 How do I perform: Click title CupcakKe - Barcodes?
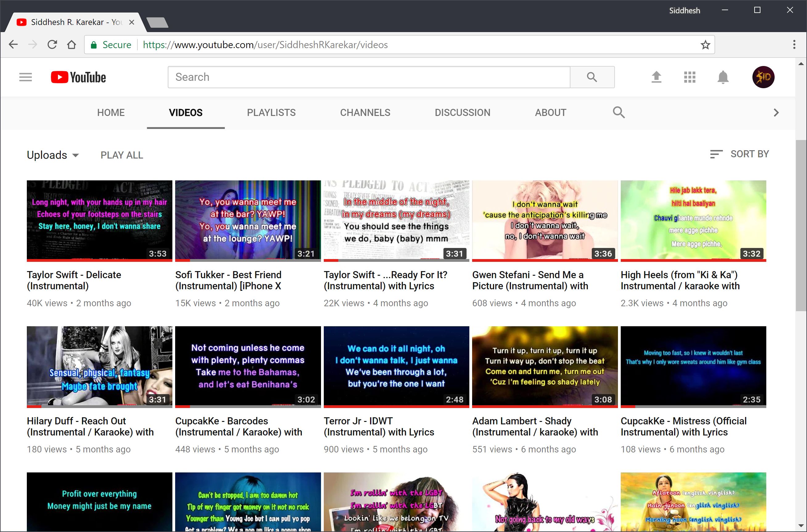click(x=239, y=427)
